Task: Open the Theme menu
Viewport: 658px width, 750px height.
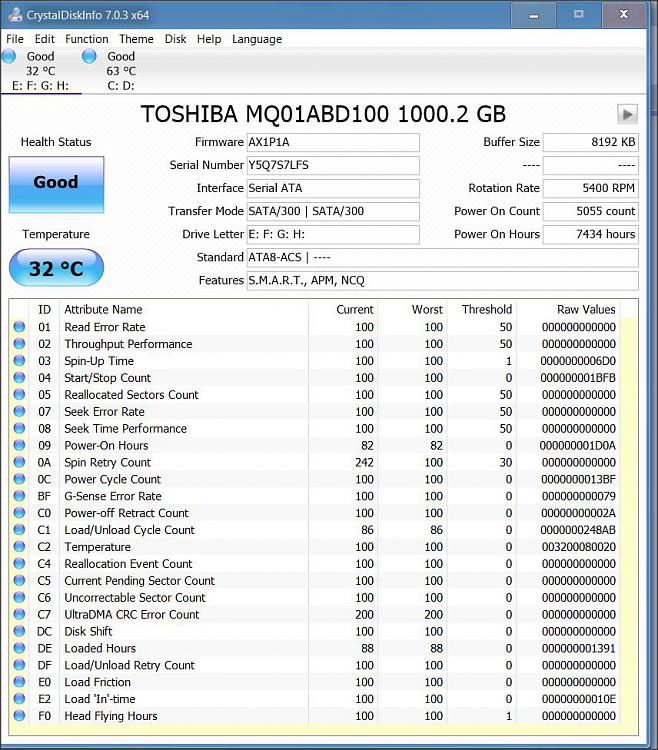Action: pos(136,39)
